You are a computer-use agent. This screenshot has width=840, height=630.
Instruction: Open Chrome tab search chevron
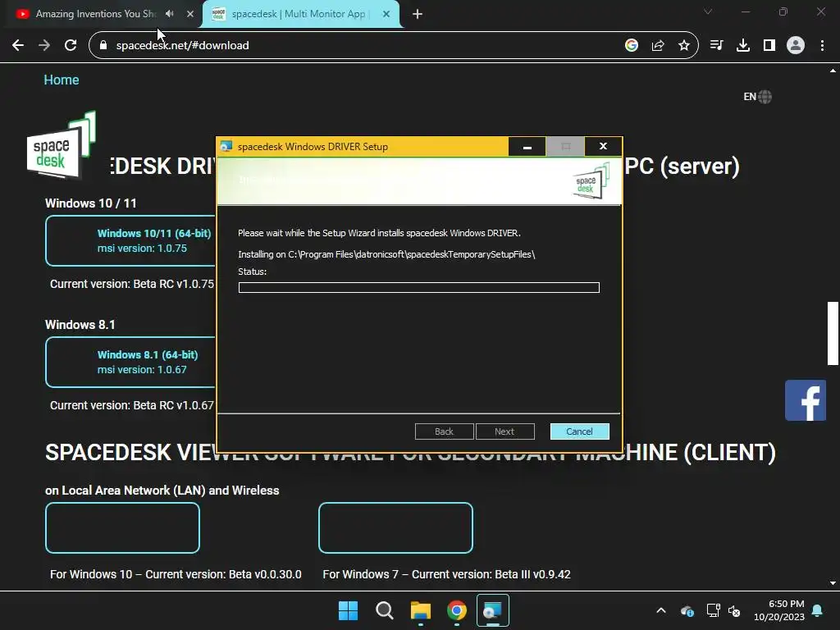708,11
